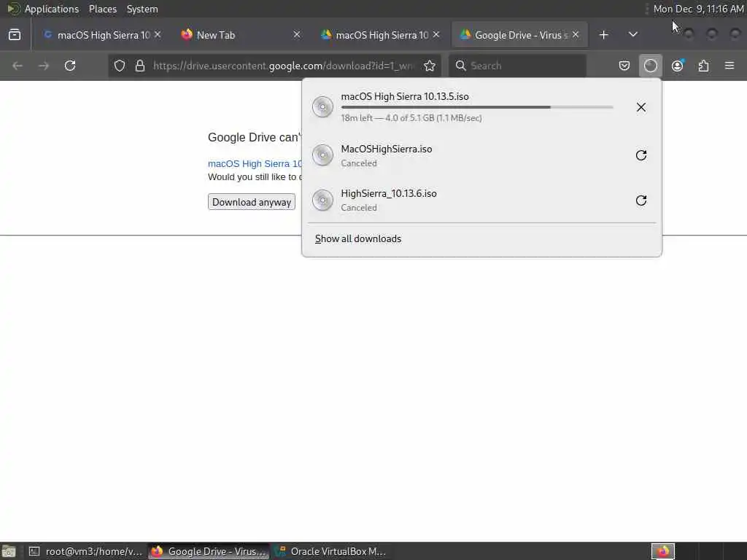The image size is (747, 560).
Task: Go forward with the forward arrow
Action: [x=44, y=66]
